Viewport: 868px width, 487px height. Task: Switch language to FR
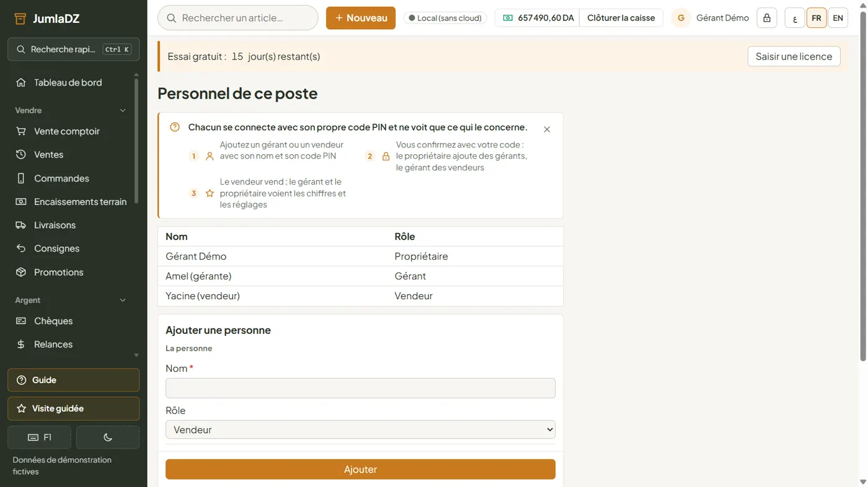pyautogui.click(x=817, y=18)
